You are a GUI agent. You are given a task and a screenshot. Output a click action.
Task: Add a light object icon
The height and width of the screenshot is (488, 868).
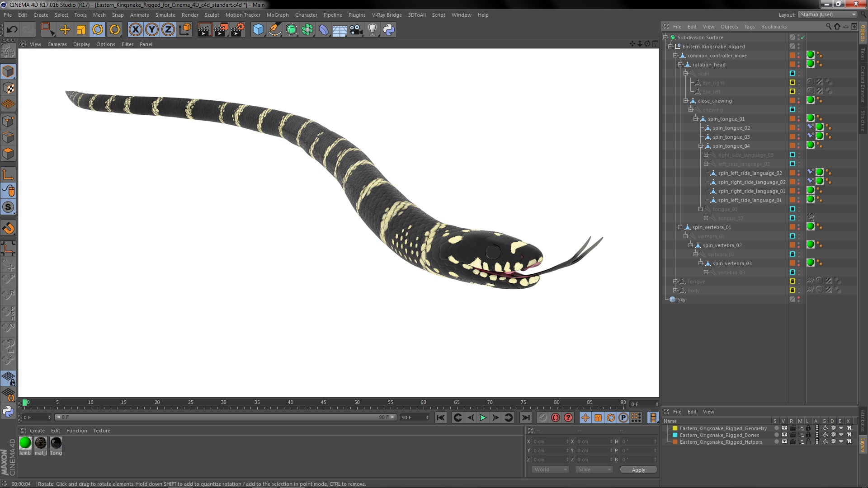[x=372, y=30]
